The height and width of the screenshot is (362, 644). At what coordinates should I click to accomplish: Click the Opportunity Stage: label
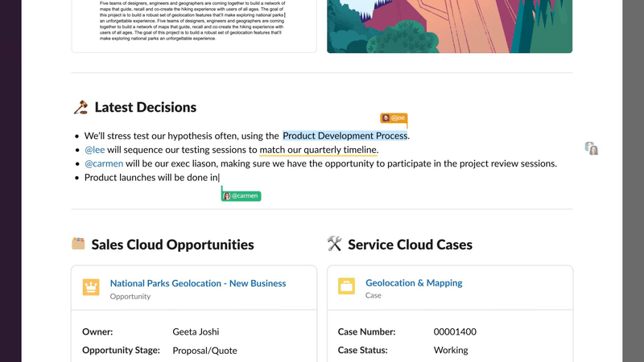121,350
